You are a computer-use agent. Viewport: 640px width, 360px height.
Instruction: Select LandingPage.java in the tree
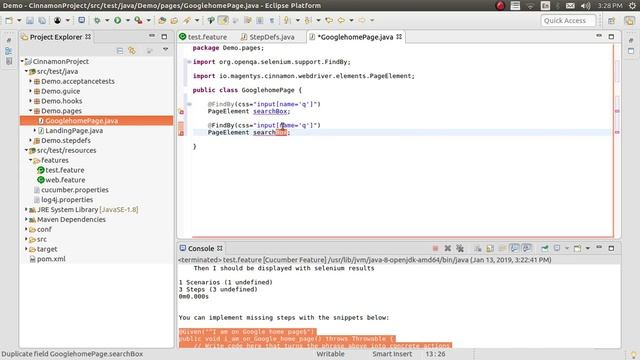click(x=74, y=131)
